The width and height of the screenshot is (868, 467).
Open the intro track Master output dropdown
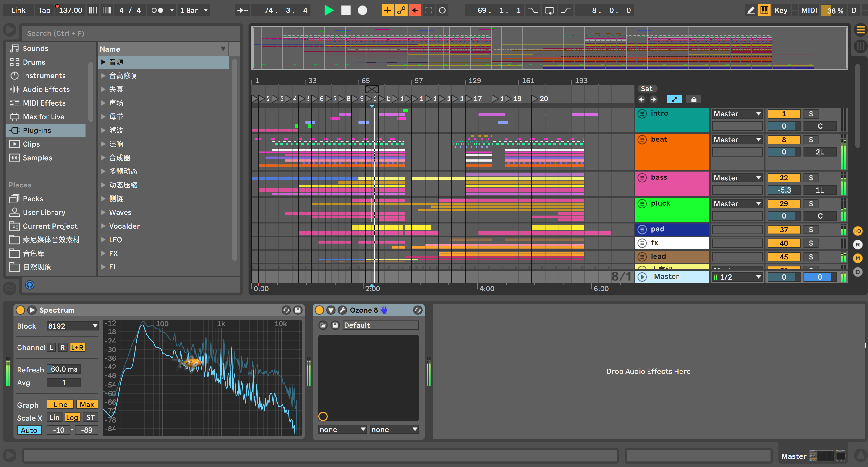pos(737,114)
